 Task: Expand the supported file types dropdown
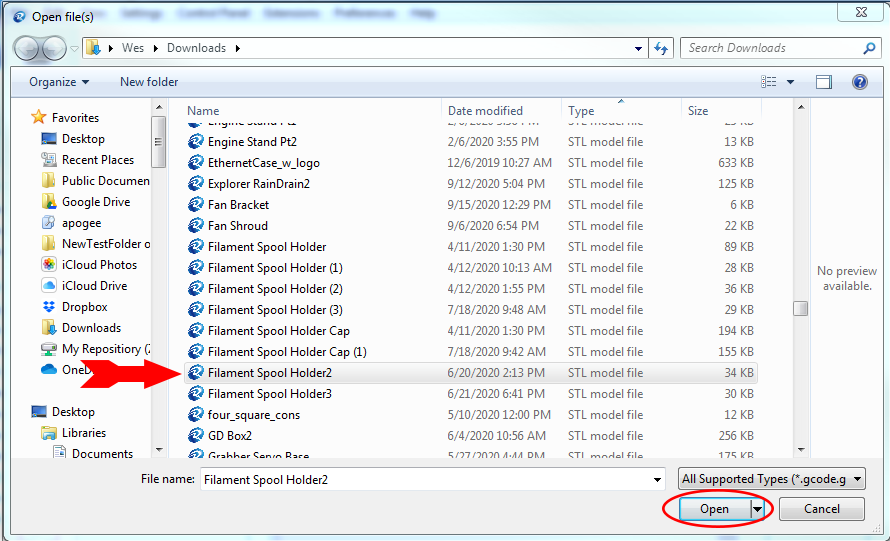(768, 479)
